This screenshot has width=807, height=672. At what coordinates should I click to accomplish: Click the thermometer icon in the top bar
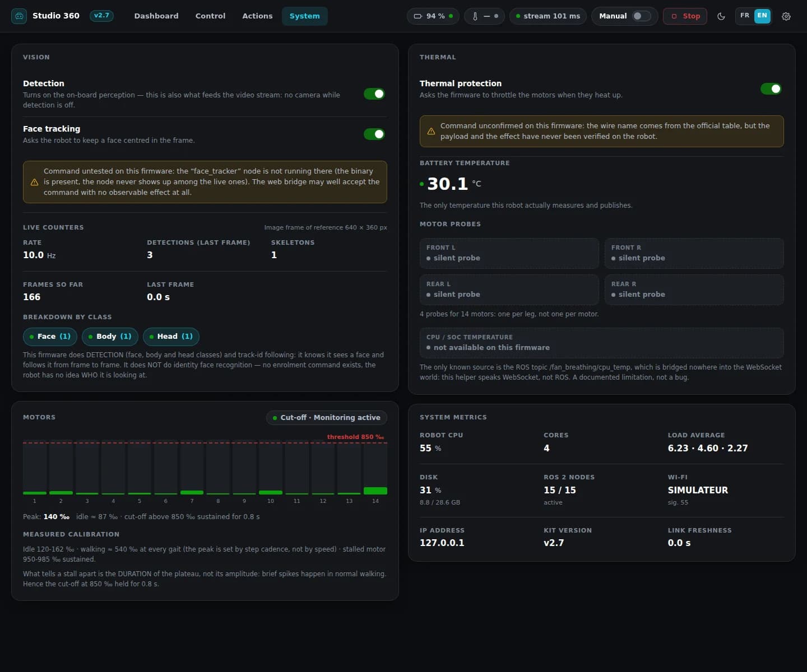point(475,16)
